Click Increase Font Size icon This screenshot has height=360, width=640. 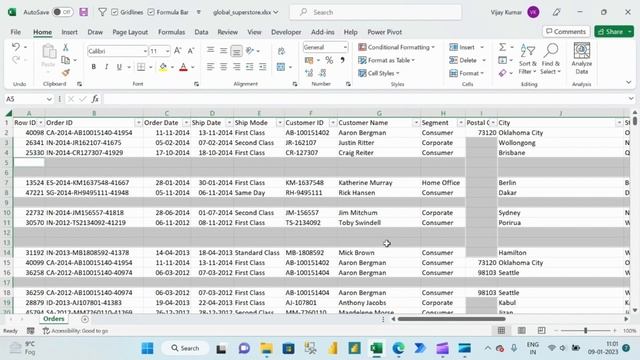click(x=178, y=51)
